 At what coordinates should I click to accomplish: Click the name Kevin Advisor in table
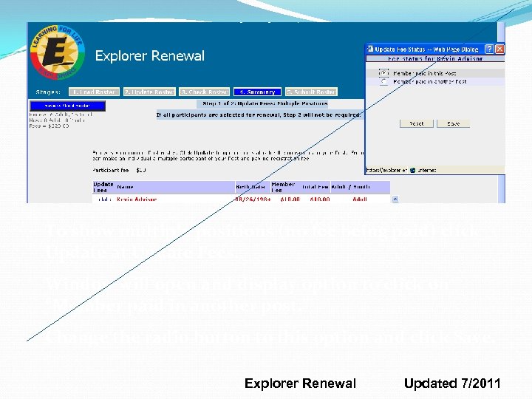(x=137, y=199)
